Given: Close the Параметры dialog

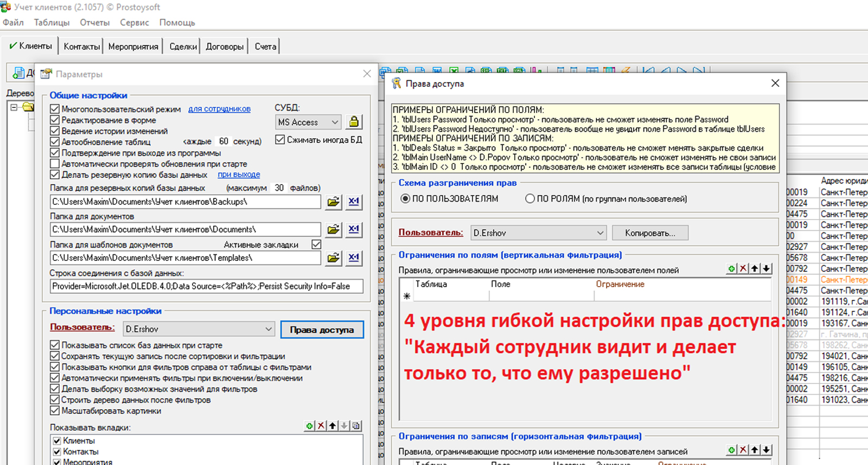Looking at the screenshot, I should tap(367, 74).
